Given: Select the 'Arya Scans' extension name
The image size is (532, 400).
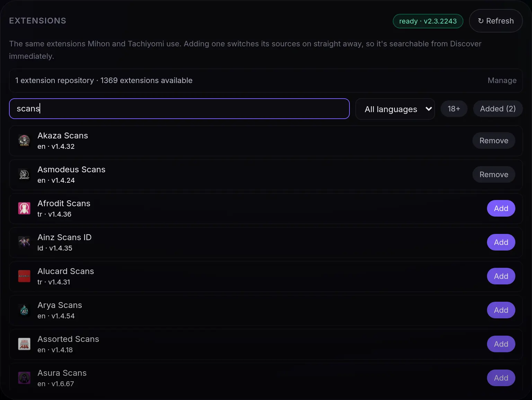Looking at the screenshot, I should click(60, 305).
